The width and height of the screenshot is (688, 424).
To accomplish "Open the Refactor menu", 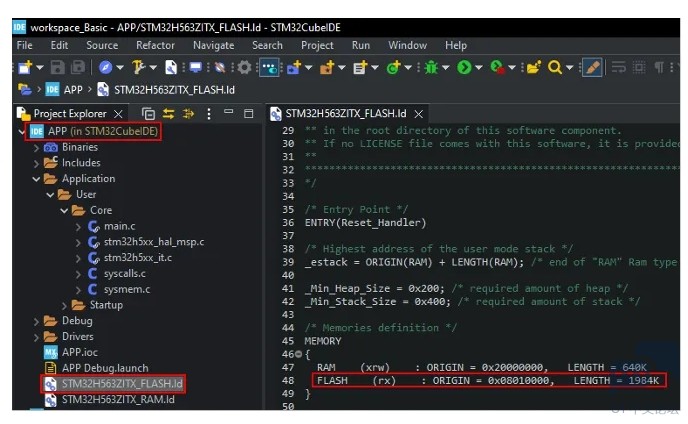I will 155,45.
